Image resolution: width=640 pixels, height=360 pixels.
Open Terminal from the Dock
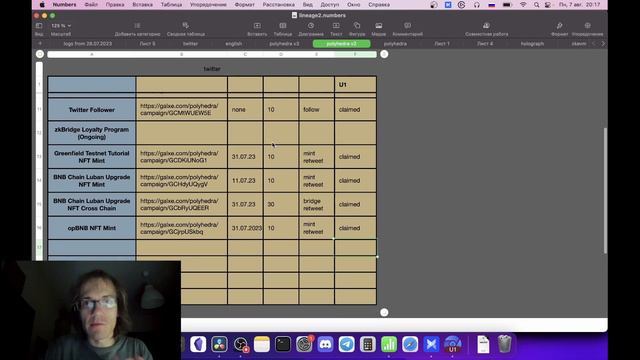pyautogui.click(x=283, y=344)
